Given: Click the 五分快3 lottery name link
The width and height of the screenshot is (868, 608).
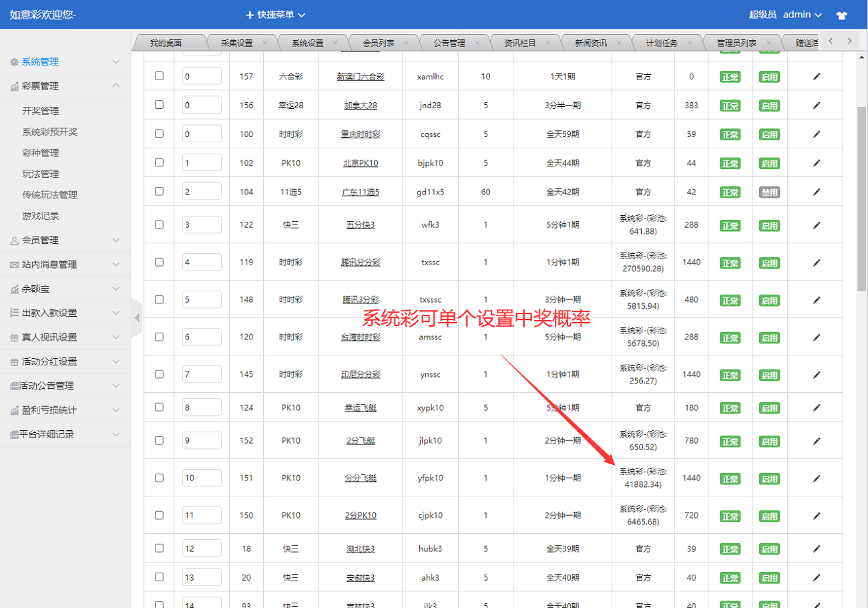Looking at the screenshot, I should tap(361, 225).
